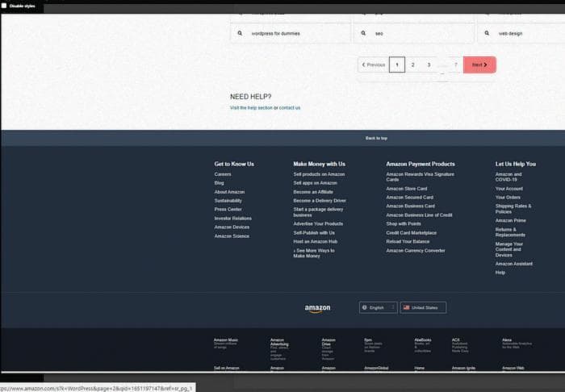
Task: Click the search icon beside 'wordpress for dummies'
Action: click(240, 33)
